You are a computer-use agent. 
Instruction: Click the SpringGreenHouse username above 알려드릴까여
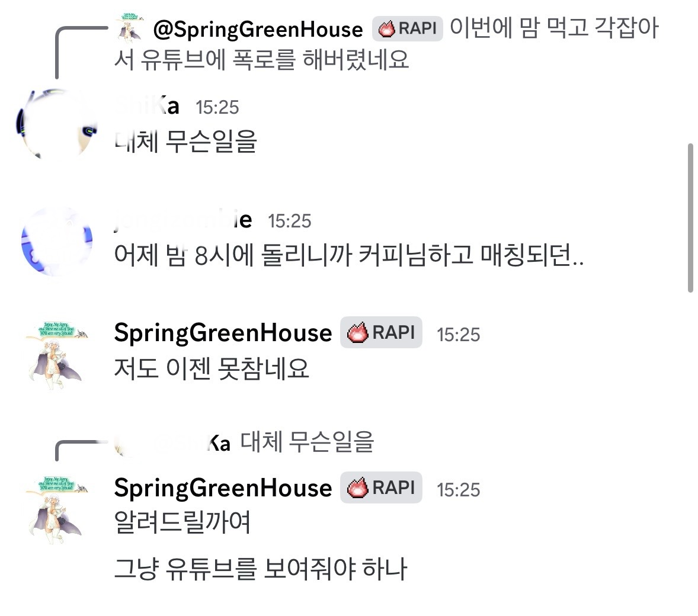coord(223,488)
